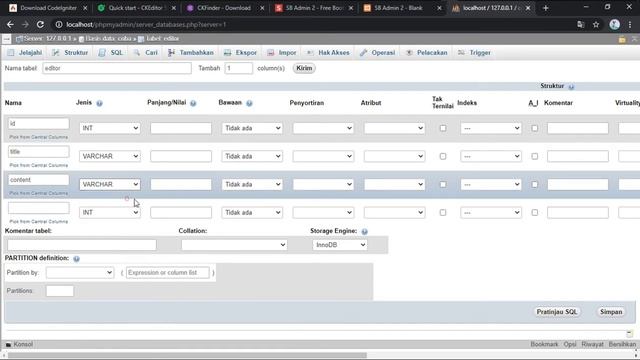Open Penyortiran dropdown for title row
Viewport: 640px width, 360px height.
323,156
